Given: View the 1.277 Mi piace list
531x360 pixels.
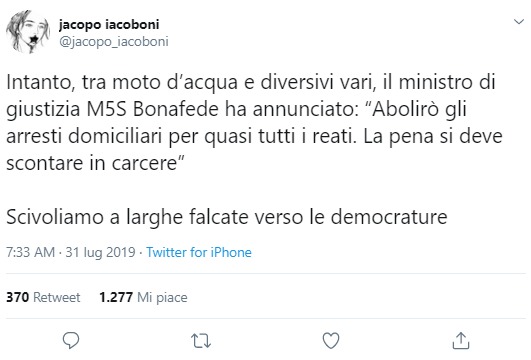Looking at the screenshot, I should click(x=143, y=297).
